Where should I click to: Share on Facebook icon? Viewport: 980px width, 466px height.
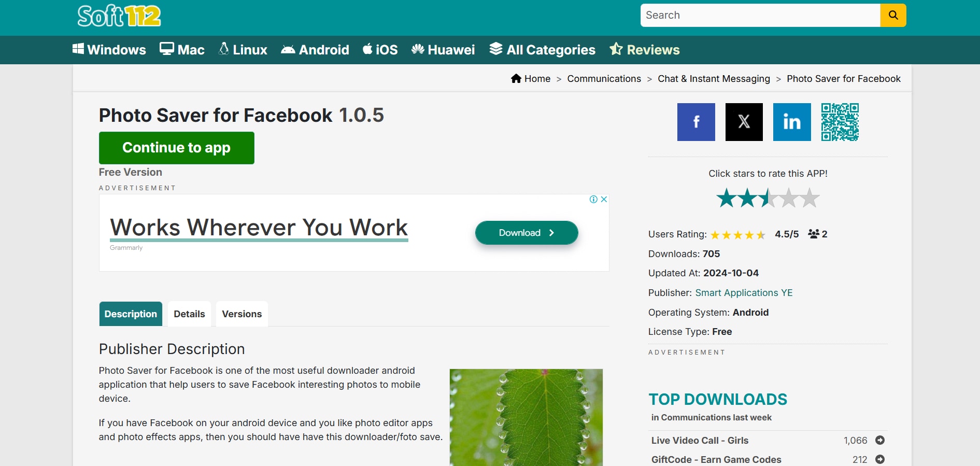(696, 122)
